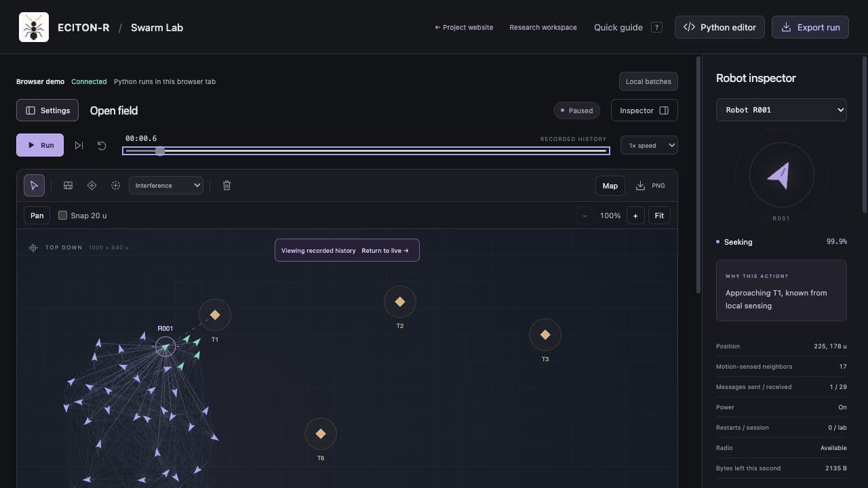
Task: Toggle Pan mode
Action: pyautogui.click(x=37, y=216)
